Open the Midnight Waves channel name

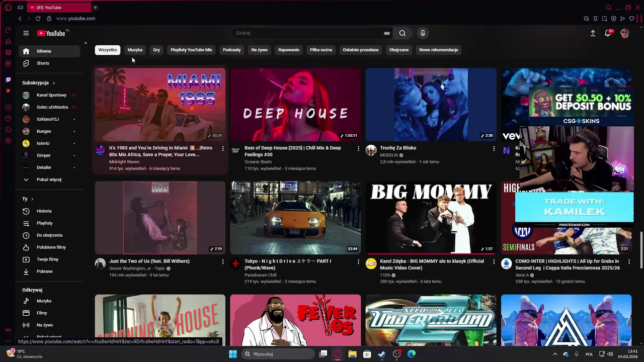click(124, 162)
